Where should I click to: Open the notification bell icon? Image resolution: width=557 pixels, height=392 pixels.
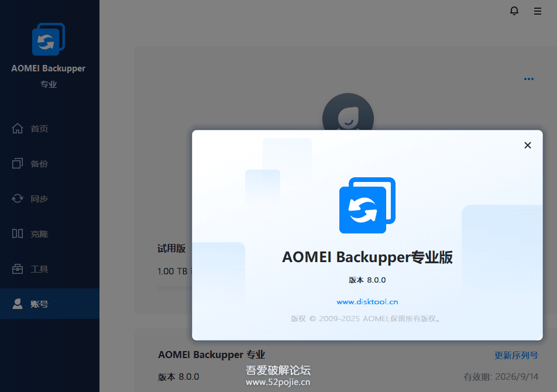[x=514, y=11]
